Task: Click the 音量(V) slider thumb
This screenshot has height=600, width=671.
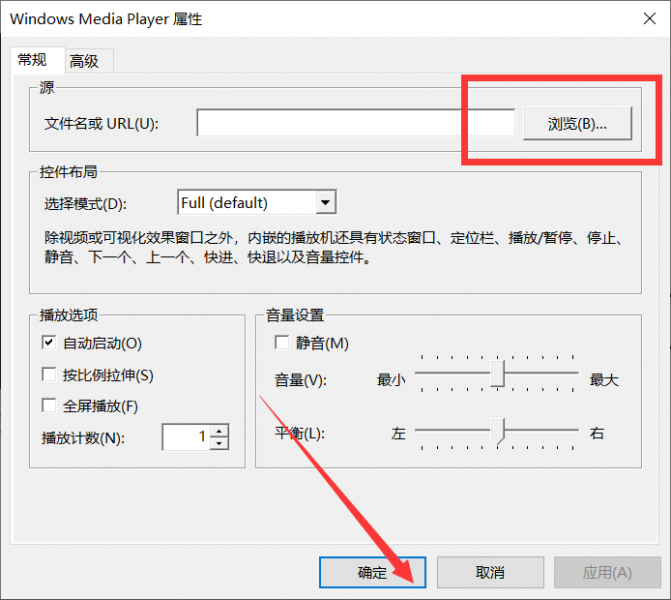Action: 497,374
